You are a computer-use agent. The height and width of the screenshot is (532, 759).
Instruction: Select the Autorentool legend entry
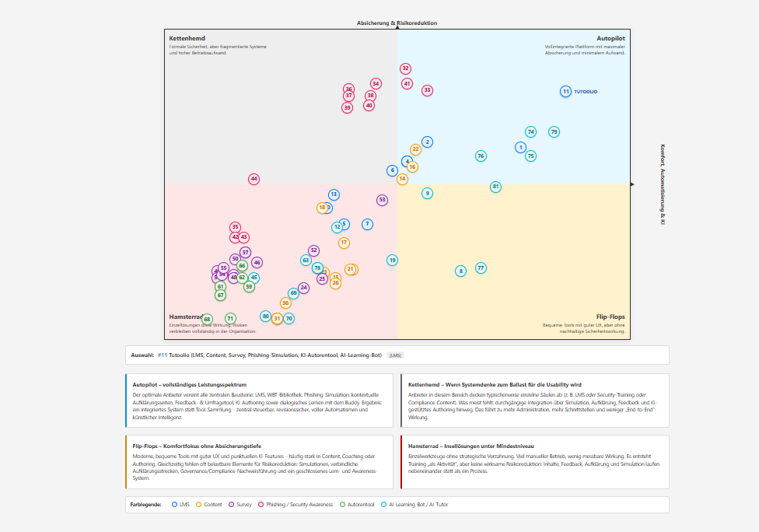pos(357,505)
